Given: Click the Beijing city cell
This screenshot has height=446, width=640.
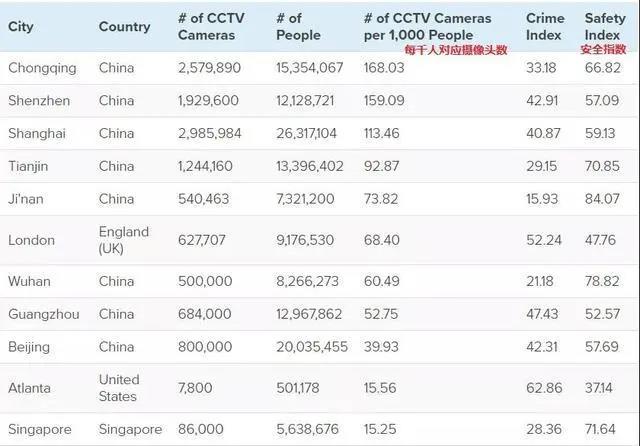Looking at the screenshot, I should pos(29,347).
